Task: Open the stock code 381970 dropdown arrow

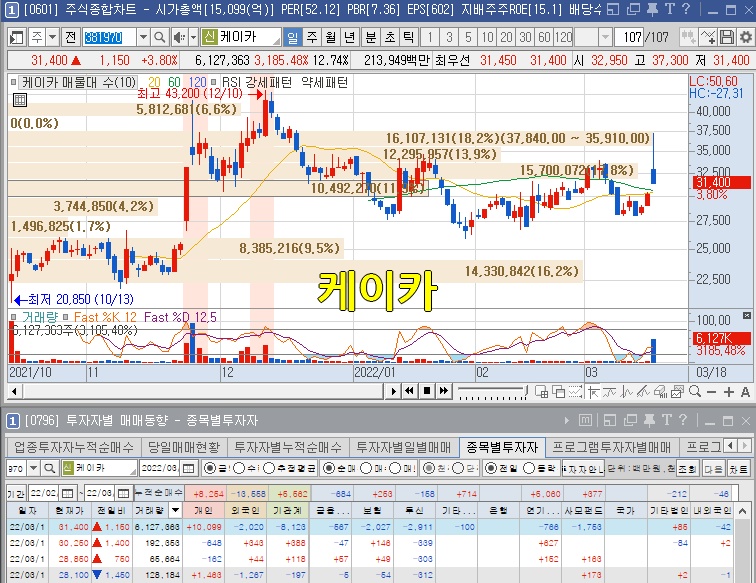Action: [143, 37]
